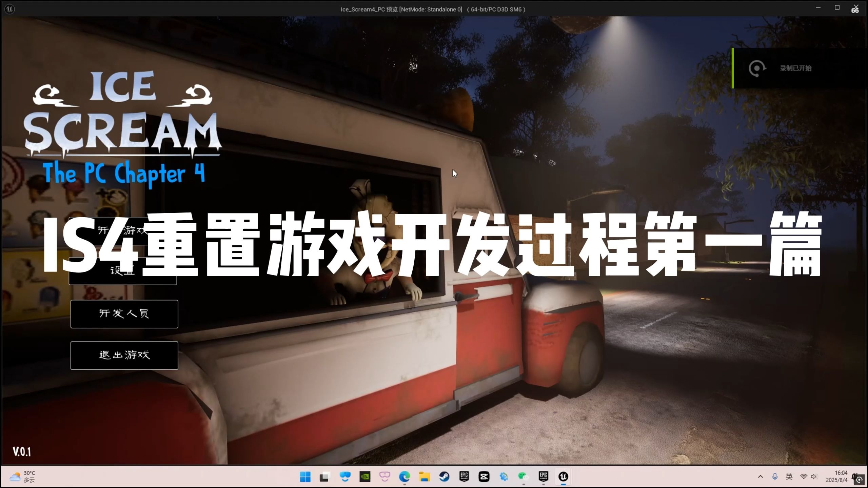This screenshot has height=488, width=868.
Task: Open the blue goggles app in taskbar
Action: click(x=345, y=477)
